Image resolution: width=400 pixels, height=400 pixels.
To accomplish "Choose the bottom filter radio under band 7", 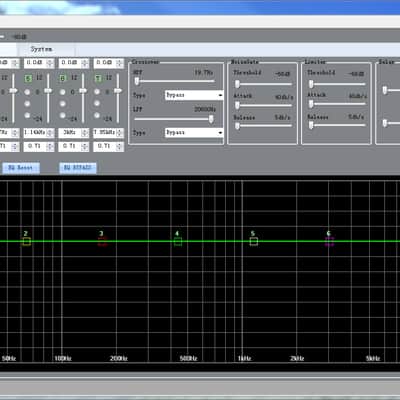I will click(97, 115).
